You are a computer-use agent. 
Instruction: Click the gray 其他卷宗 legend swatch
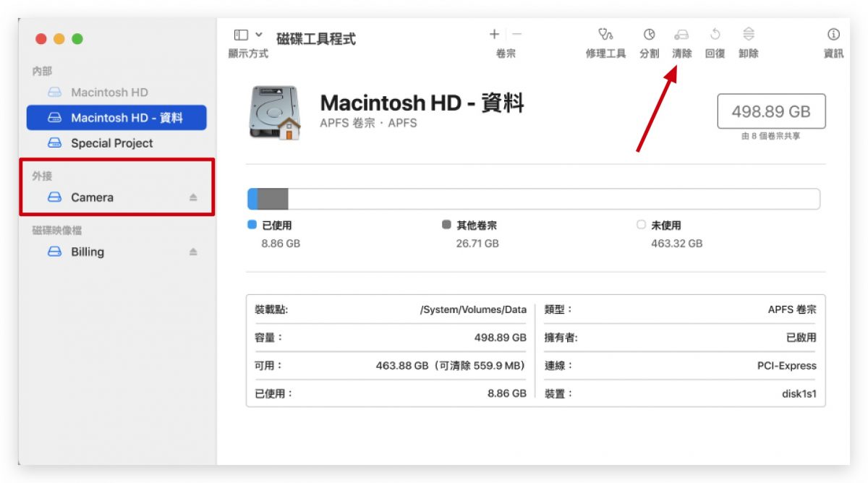[446, 225]
